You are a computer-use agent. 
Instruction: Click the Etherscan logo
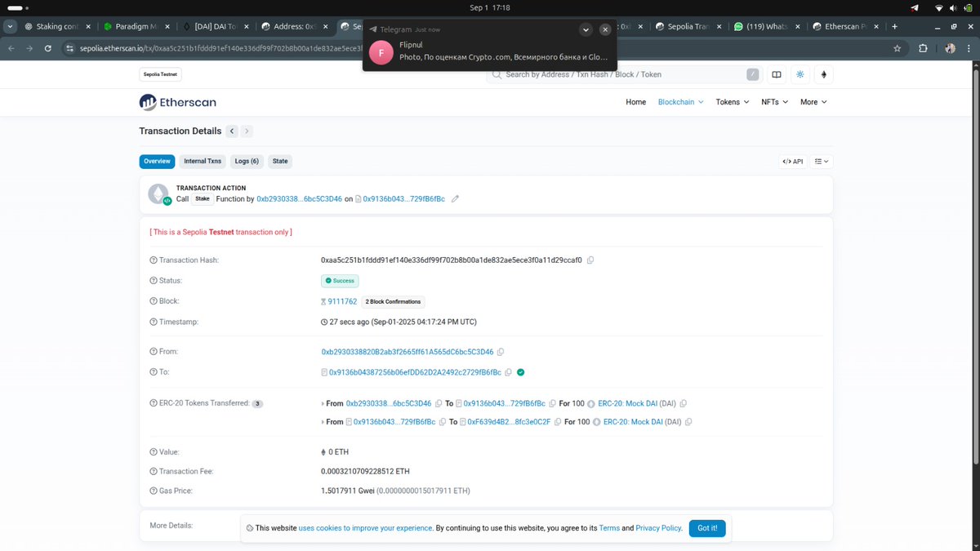click(178, 102)
